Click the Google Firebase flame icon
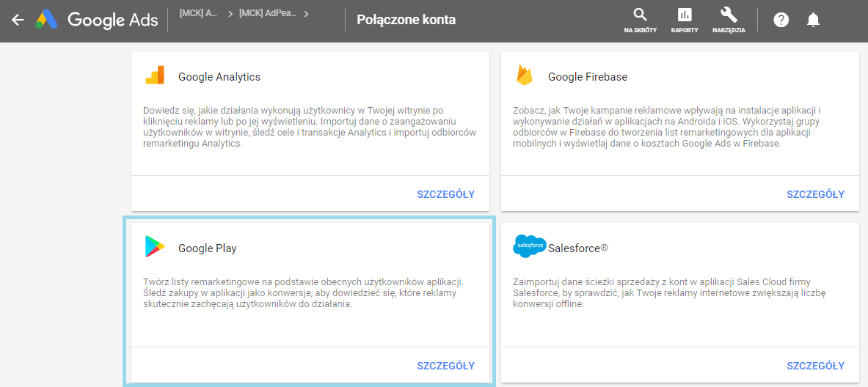 click(524, 75)
